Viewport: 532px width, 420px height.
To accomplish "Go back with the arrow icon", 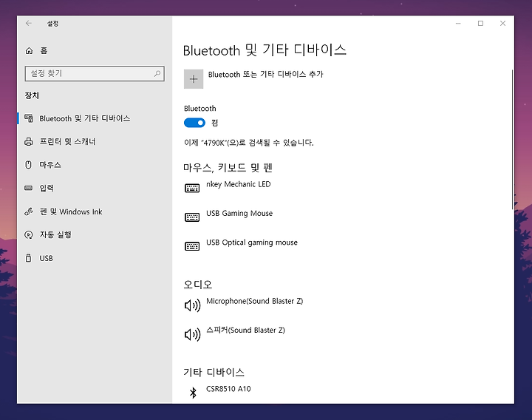I will 29,24.
